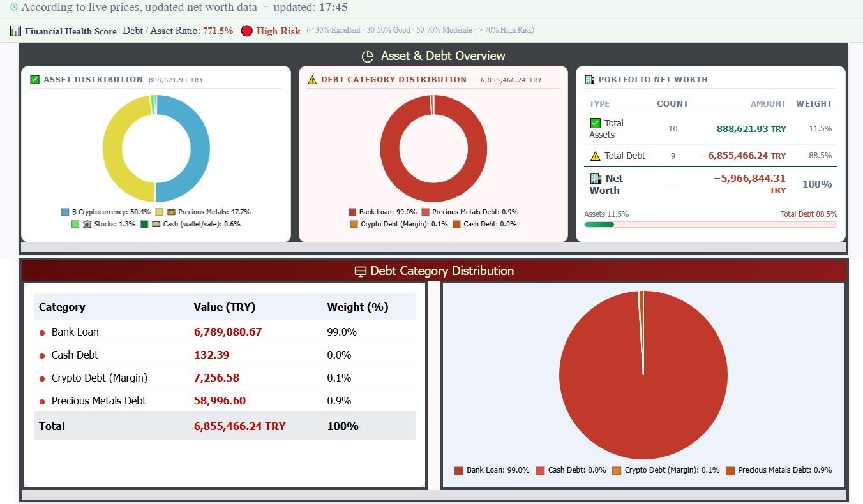Click the building icon next to Portfolio Net Worth
863x504 pixels.
point(588,80)
